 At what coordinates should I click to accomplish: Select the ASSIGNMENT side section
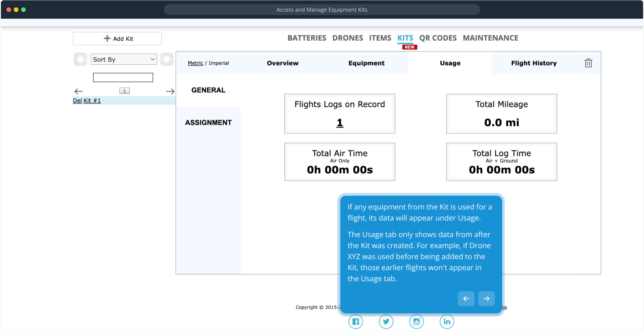tap(208, 123)
